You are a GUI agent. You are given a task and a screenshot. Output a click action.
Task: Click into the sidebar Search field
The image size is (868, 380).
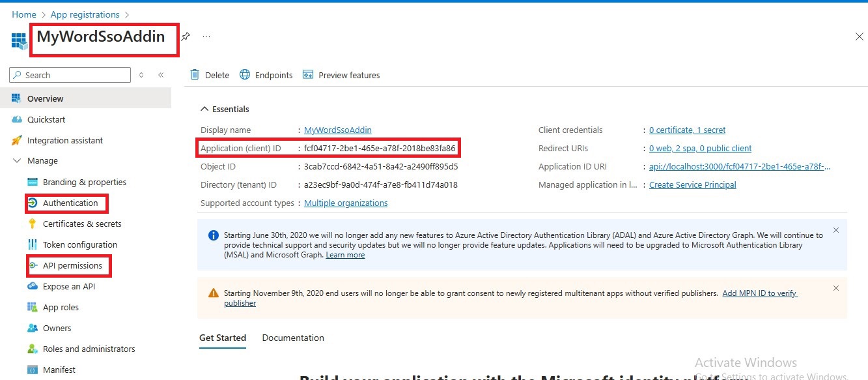tap(70, 75)
